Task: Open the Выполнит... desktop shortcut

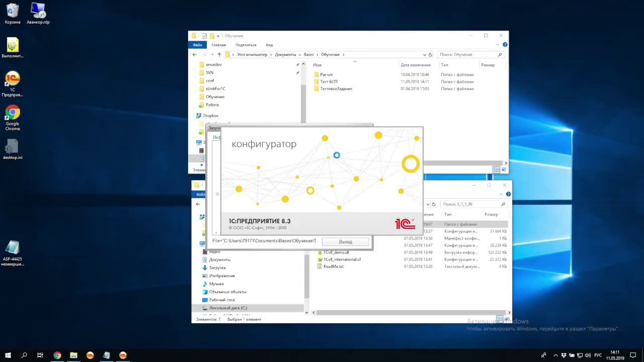Action: (x=13, y=48)
